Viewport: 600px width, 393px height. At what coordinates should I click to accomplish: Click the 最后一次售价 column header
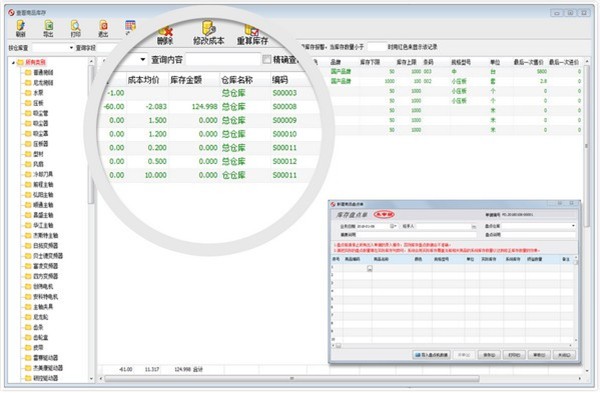click(528, 62)
